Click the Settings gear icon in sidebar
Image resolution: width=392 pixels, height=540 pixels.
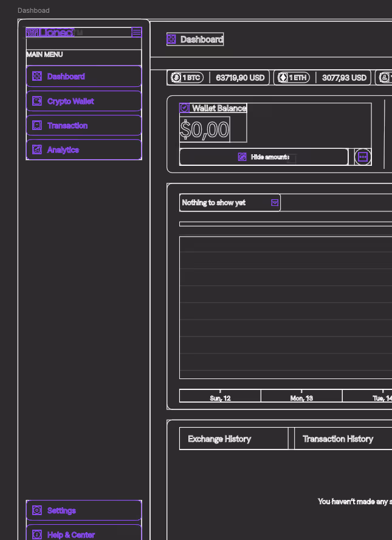click(37, 510)
